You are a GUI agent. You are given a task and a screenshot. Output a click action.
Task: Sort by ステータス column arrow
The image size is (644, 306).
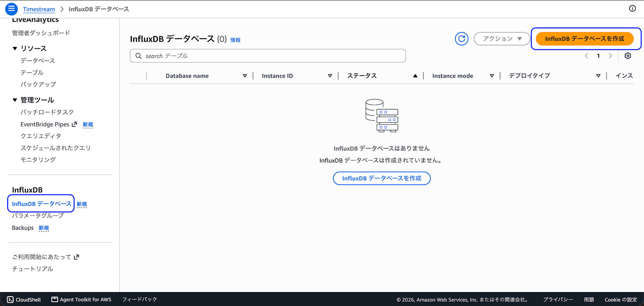[415, 76]
